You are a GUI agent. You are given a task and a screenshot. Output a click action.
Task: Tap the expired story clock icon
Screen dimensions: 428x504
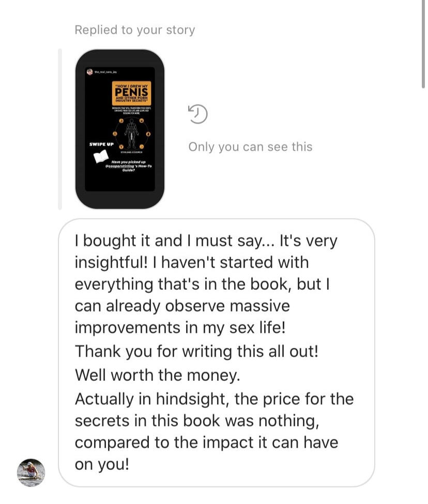coord(197,114)
